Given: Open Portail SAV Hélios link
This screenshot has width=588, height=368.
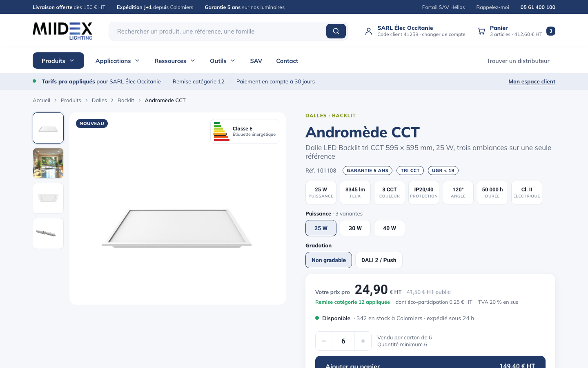Looking at the screenshot, I should pos(443,7).
